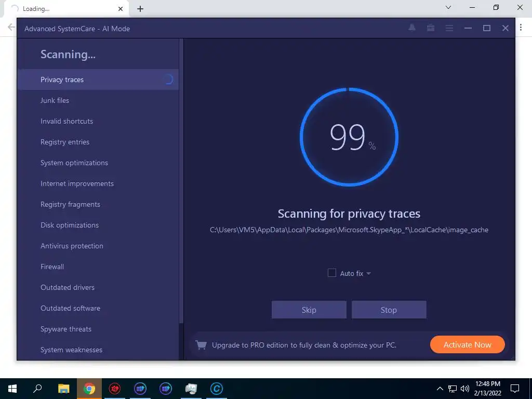Viewport: 532px width, 399px height.
Task: Open File Explorer from taskbar
Action: (63, 389)
